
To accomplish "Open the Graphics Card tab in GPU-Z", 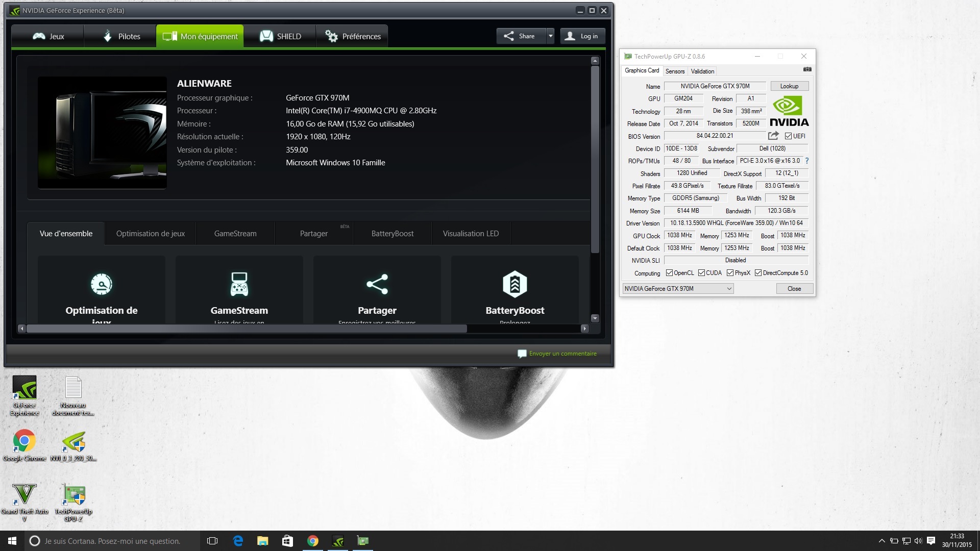I will [x=642, y=70].
